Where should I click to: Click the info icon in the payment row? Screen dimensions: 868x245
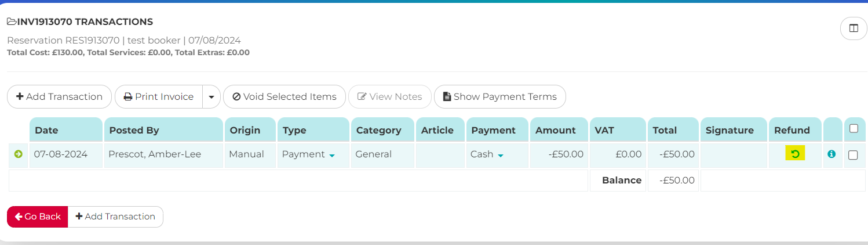pyautogui.click(x=831, y=154)
